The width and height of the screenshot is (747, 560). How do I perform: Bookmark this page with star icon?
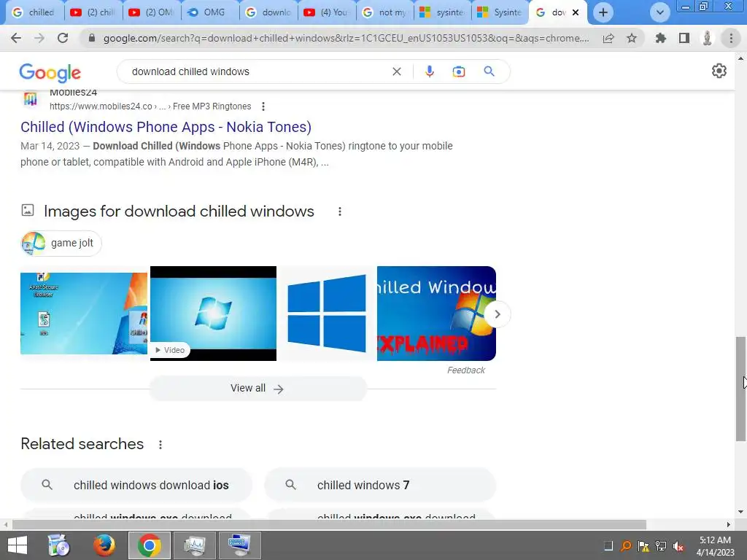click(632, 38)
